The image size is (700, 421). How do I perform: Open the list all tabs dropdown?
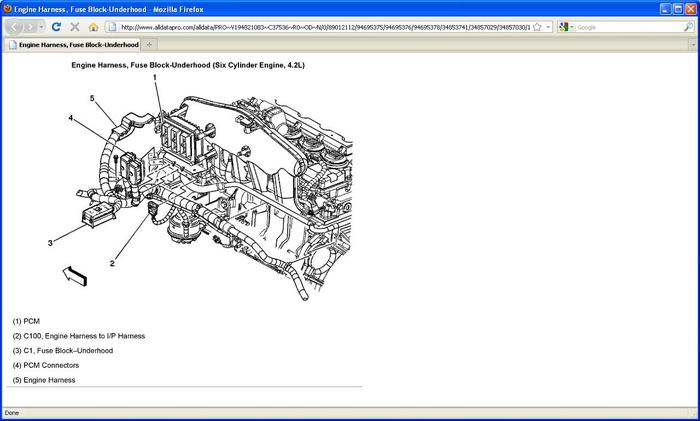pos(693,45)
